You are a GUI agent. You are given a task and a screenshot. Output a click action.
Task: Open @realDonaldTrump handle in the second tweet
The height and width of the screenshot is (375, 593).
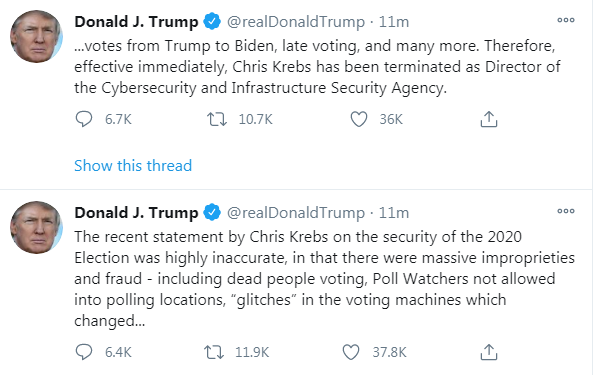296,213
